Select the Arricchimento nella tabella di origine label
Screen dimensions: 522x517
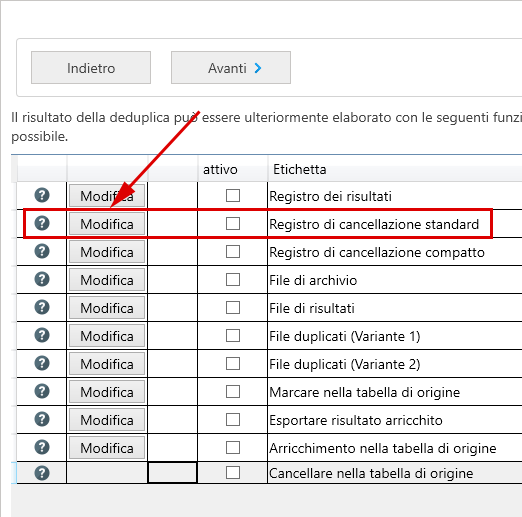[383, 448]
